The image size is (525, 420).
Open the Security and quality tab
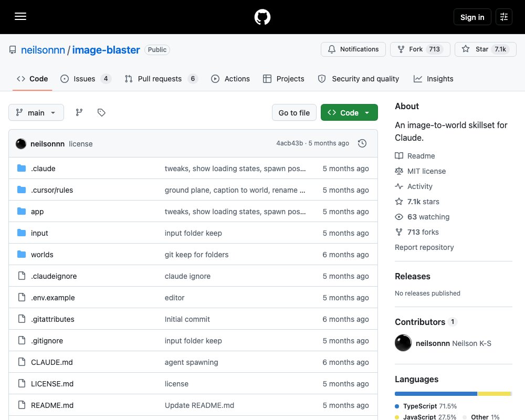[x=359, y=79]
